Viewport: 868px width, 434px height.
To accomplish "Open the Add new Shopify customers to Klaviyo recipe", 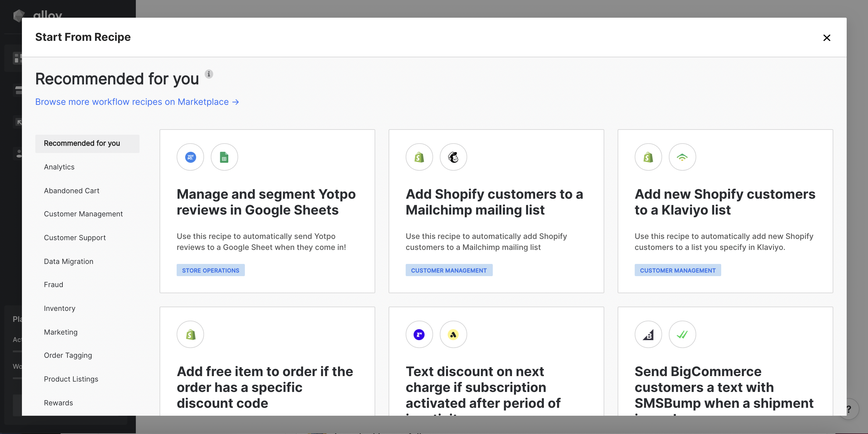I will click(725, 202).
